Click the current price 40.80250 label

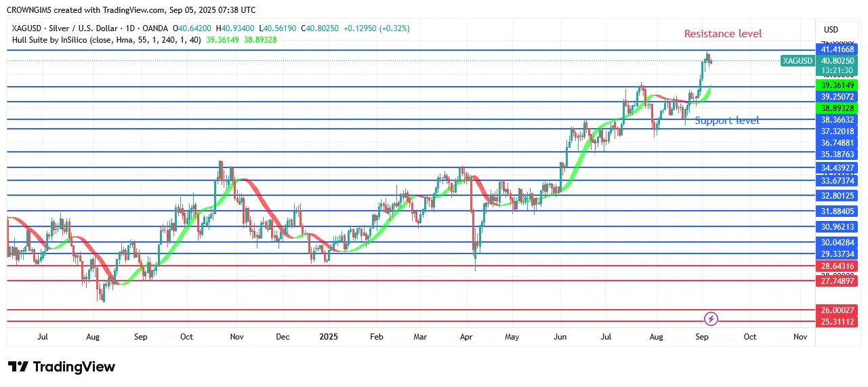[x=838, y=60]
